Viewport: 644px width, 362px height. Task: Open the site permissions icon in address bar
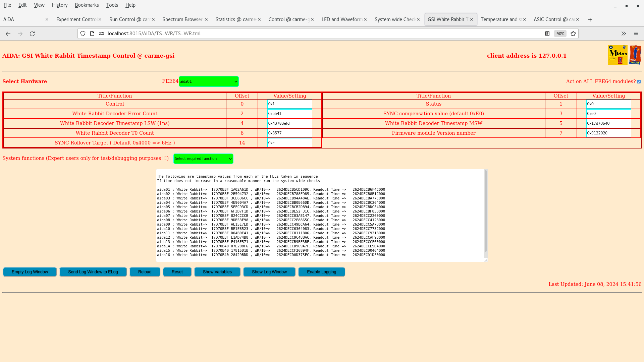click(102, 34)
